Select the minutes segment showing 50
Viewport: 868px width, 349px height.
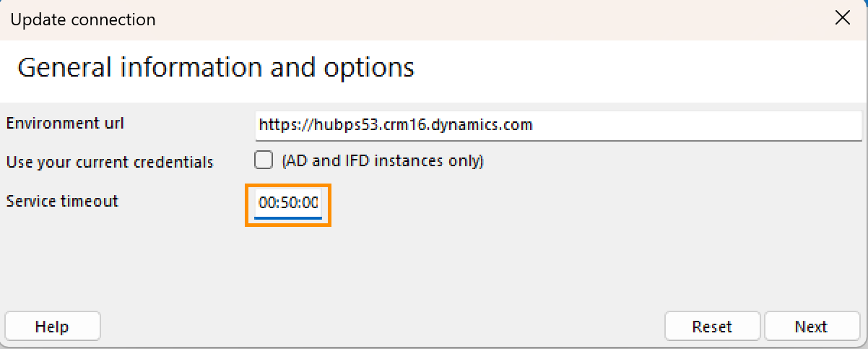(289, 204)
